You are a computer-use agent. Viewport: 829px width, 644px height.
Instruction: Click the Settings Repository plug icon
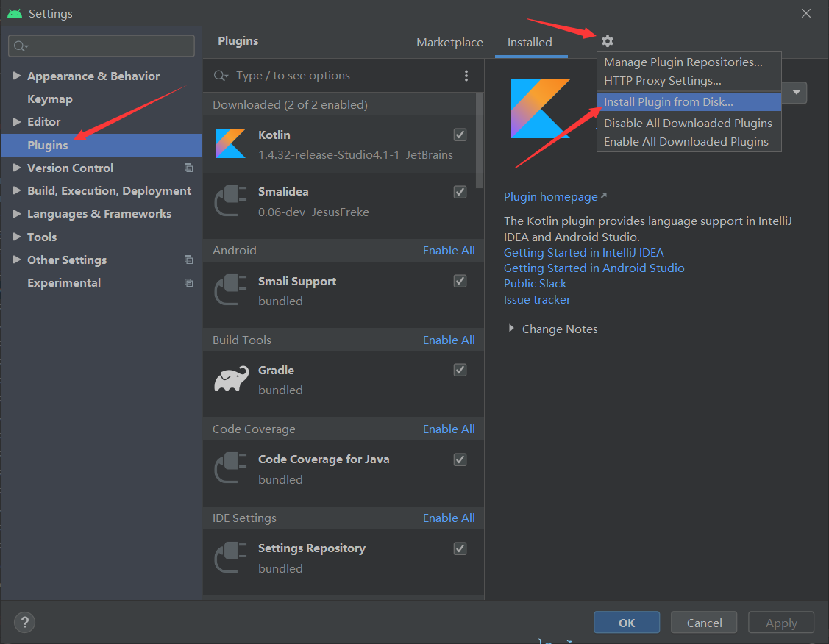(x=231, y=557)
